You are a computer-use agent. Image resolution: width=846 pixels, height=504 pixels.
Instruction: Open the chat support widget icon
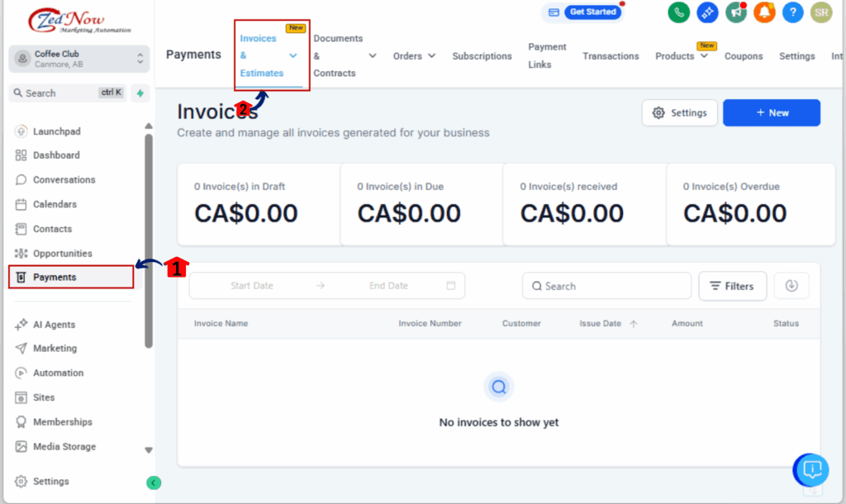811,469
